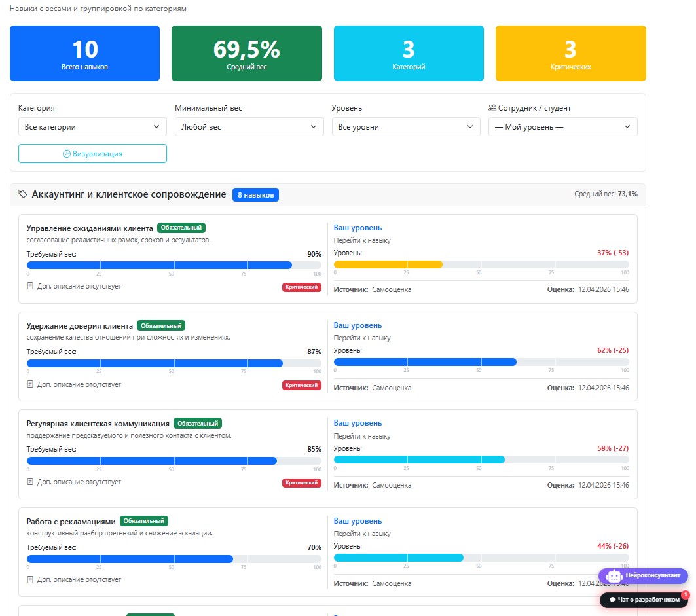Open Чат с разработчиком
Screen dimensions: 696x616
click(x=644, y=600)
